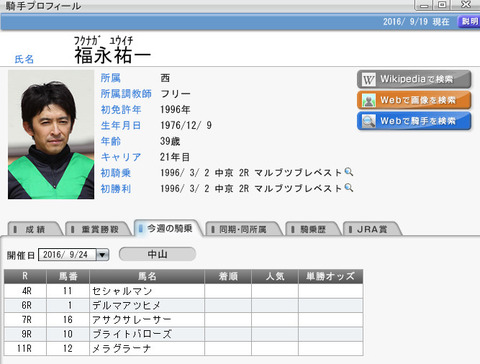
Task: Click the first-win race text after 初勝利
Action: click(x=251, y=188)
